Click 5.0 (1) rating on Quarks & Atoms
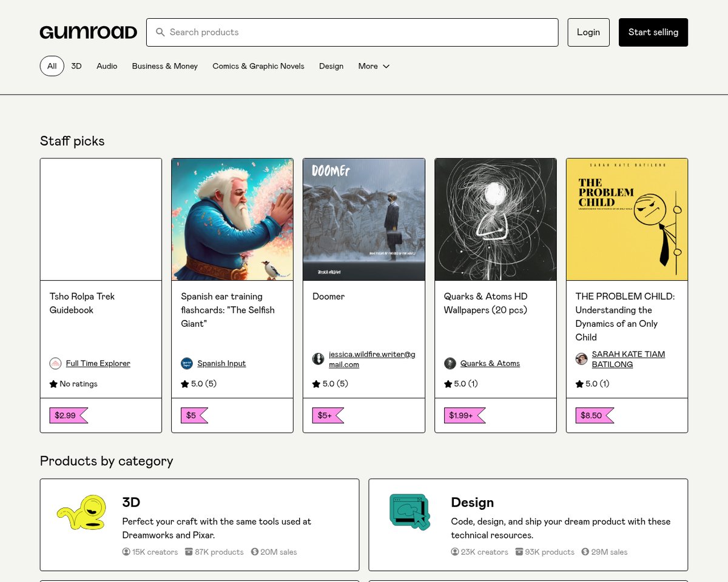 461,384
